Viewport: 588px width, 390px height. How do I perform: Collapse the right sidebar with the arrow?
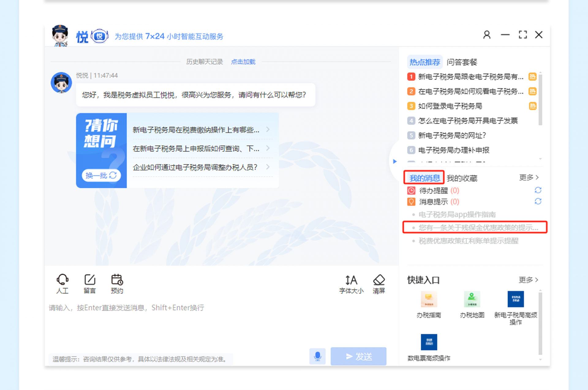point(395,161)
